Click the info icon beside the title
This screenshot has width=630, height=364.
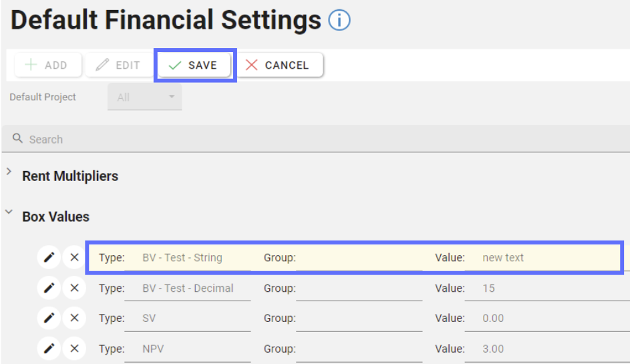[x=339, y=21]
